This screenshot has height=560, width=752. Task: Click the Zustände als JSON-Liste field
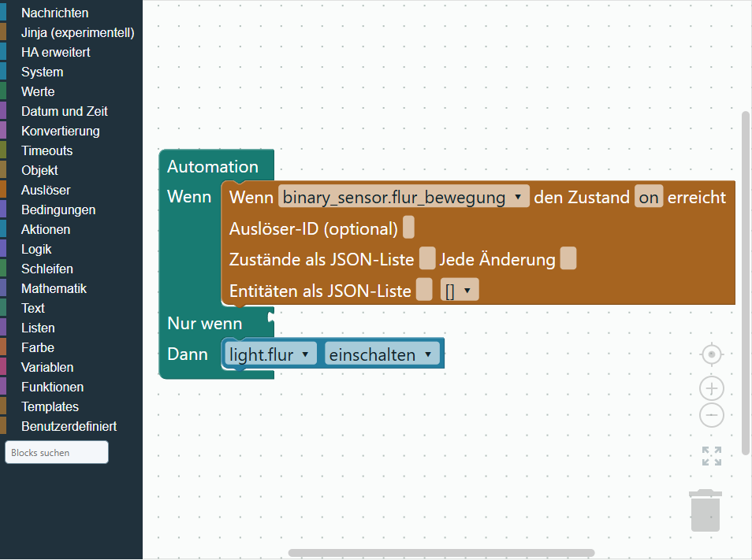pyautogui.click(x=427, y=258)
